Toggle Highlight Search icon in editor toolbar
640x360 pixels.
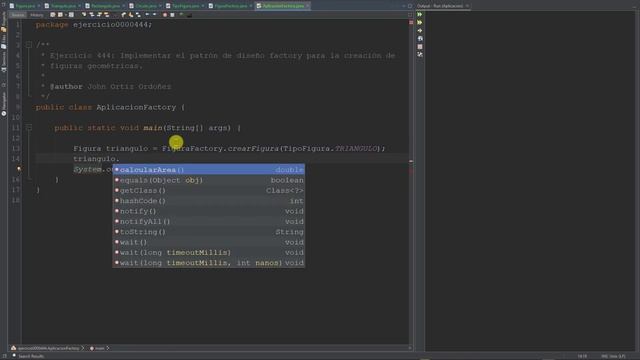point(107,15)
